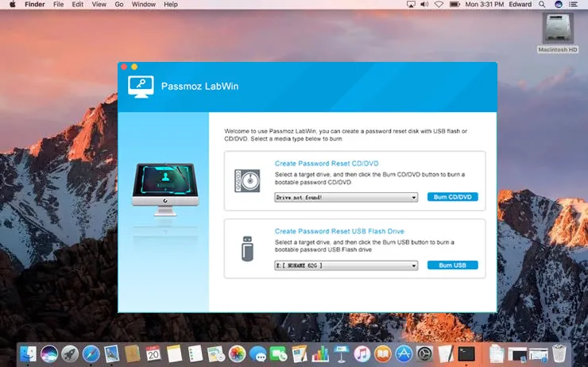Click the volume icon in menu bar

[x=424, y=5]
